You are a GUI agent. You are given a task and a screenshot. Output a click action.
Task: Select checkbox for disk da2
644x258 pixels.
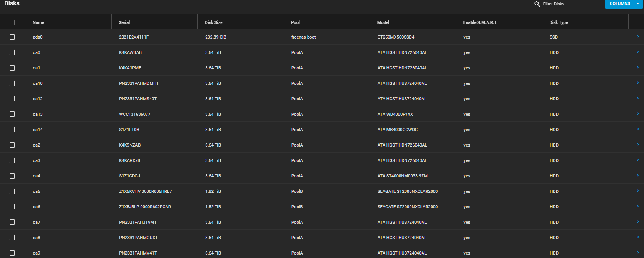tap(12, 145)
